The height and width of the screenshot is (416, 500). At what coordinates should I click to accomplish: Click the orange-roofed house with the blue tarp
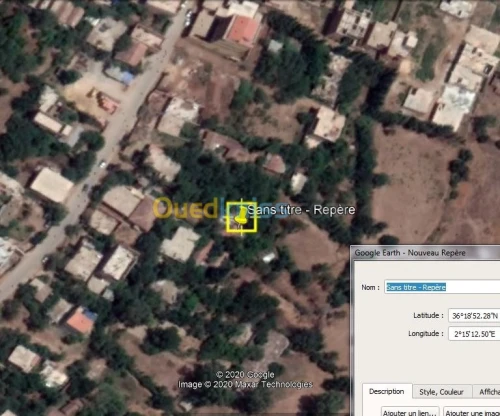[x=81, y=321]
